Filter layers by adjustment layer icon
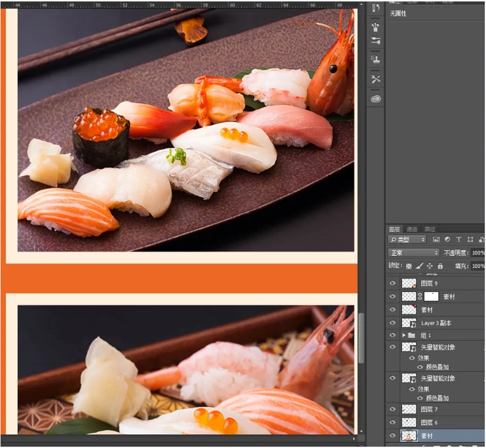The height and width of the screenshot is (448, 486). (x=447, y=239)
